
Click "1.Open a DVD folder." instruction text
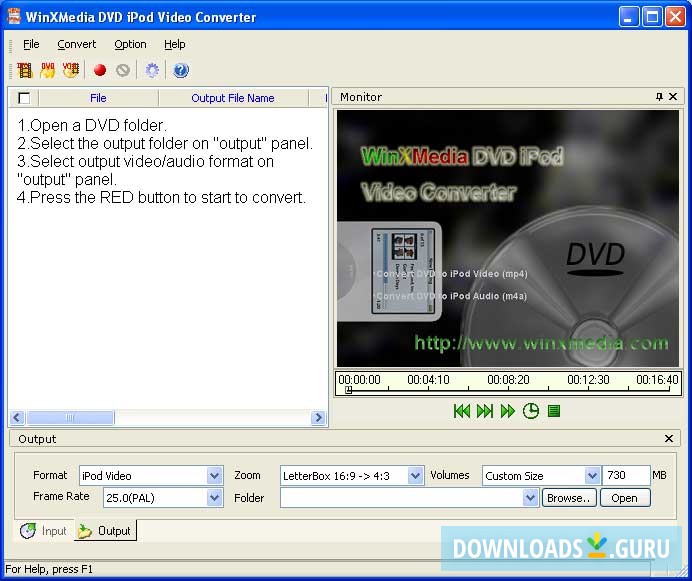coord(92,126)
